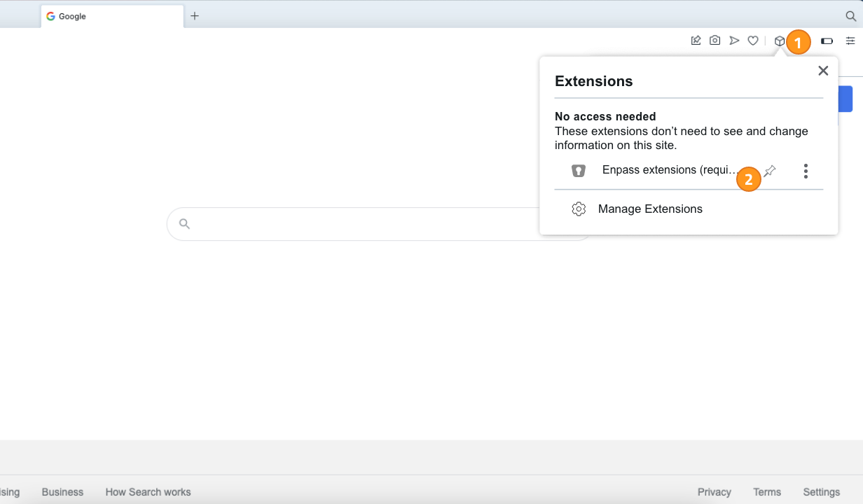Image resolution: width=863 pixels, height=504 pixels.
Task: Open the Google tab
Action: [112, 16]
